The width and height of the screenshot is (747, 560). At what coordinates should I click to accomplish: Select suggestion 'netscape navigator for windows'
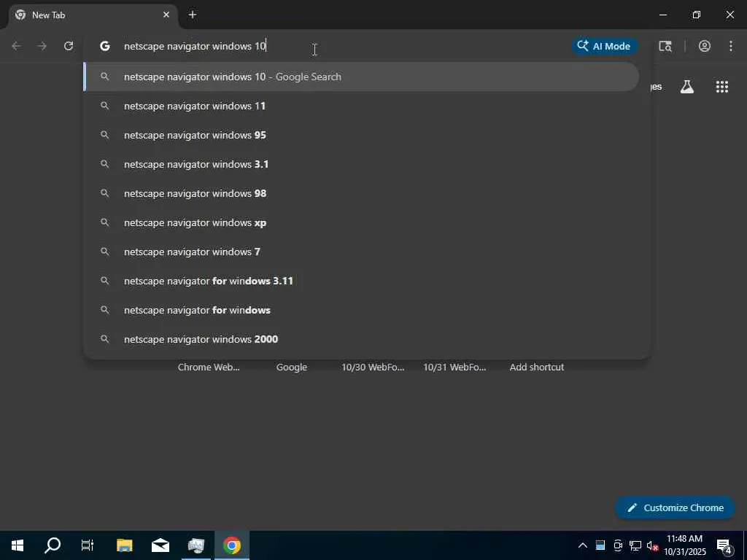point(361,310)
